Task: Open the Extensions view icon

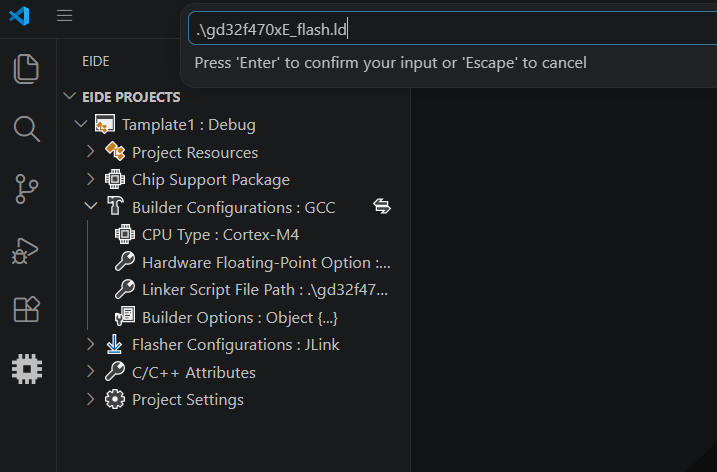Action: (27, 309)
